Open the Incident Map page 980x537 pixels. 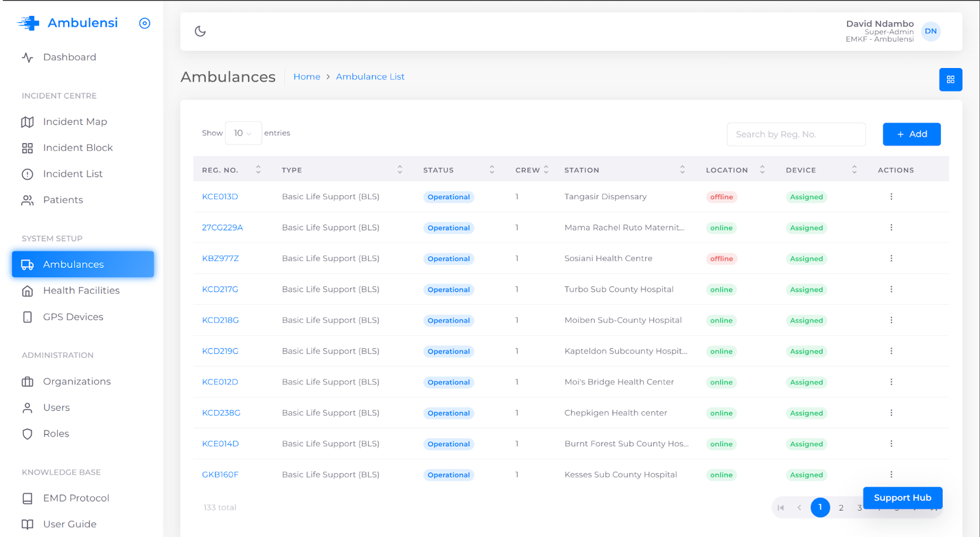pos(75,122)
